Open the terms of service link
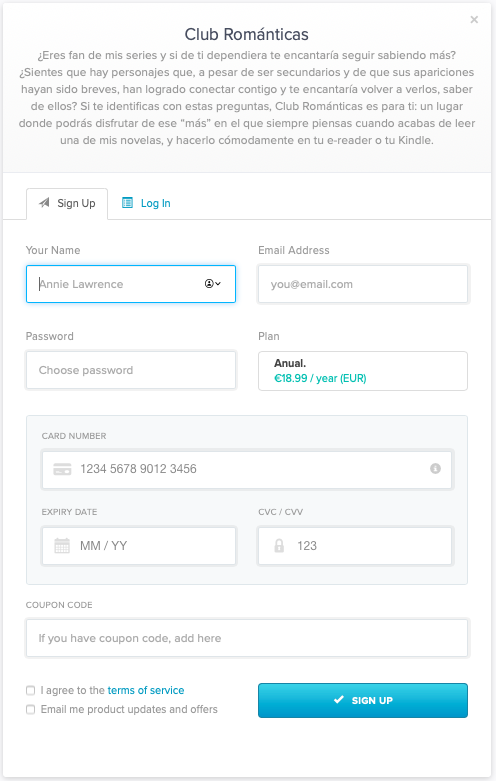This screenshot has width=496, height=781. click(146, 690)
